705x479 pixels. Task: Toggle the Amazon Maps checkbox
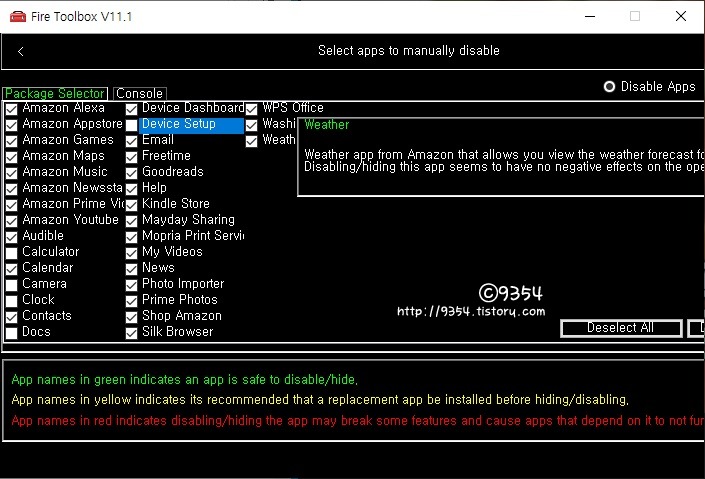[12, 157]
